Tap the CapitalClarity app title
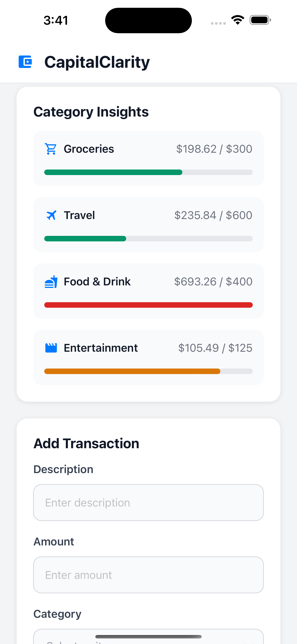 97,62
